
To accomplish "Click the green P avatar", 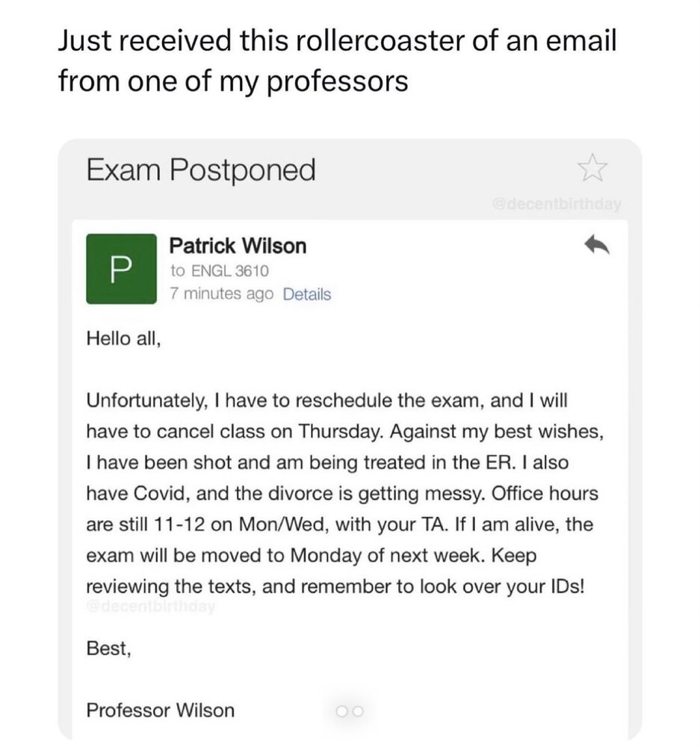I will click(120, 269).
